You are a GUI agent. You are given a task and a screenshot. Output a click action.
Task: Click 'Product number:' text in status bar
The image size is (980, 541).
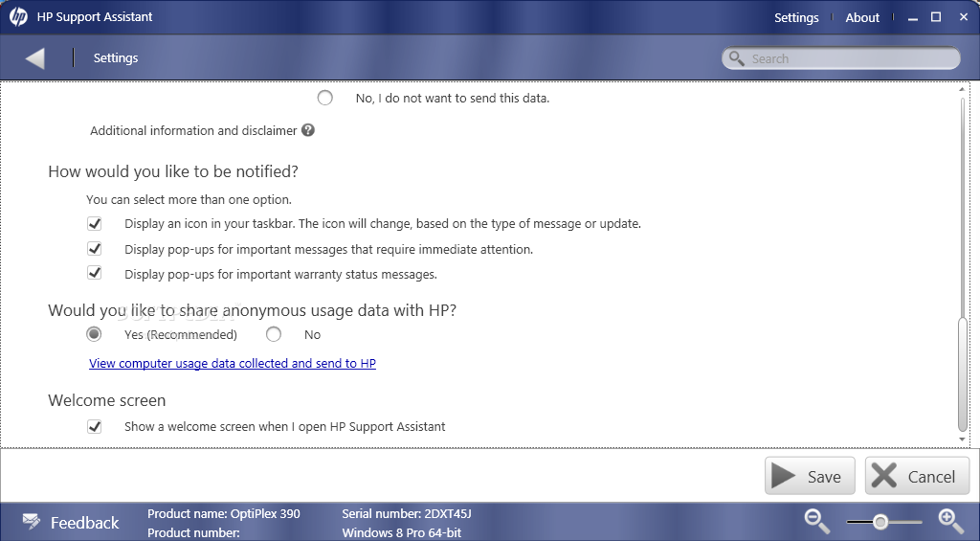pyautogui.click(x=193, y=533)
